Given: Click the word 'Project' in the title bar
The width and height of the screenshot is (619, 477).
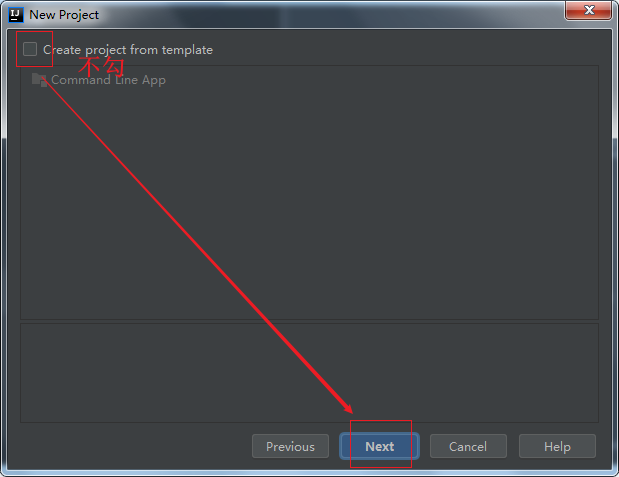Looking at the screenshot, I should pyautogui.click(x=79, y=15).
